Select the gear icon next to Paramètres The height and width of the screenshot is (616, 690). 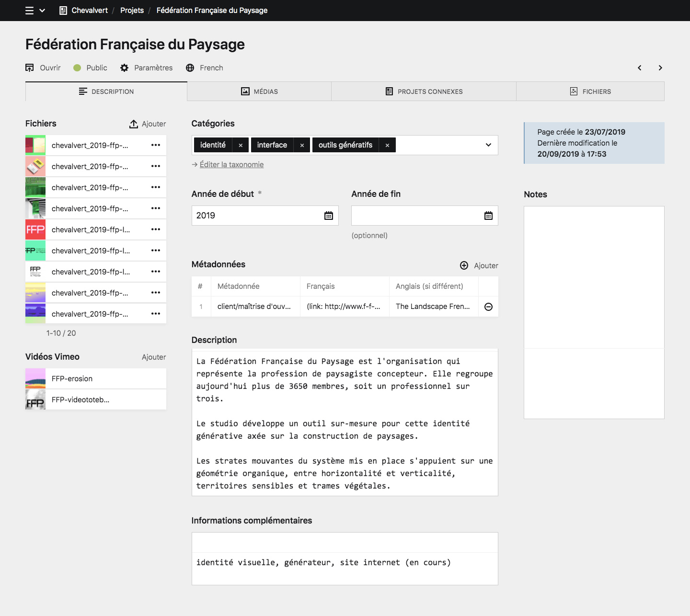tap(124, 68)
